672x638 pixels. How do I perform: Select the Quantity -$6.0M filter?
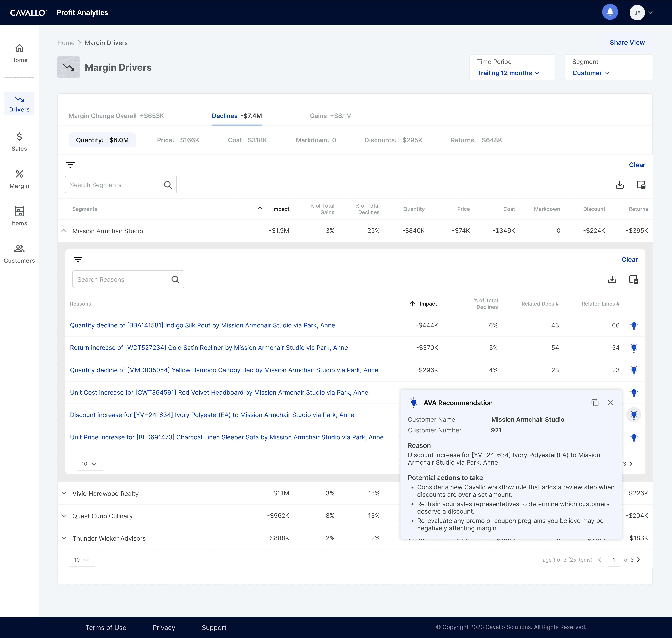[x=102, y=140]
